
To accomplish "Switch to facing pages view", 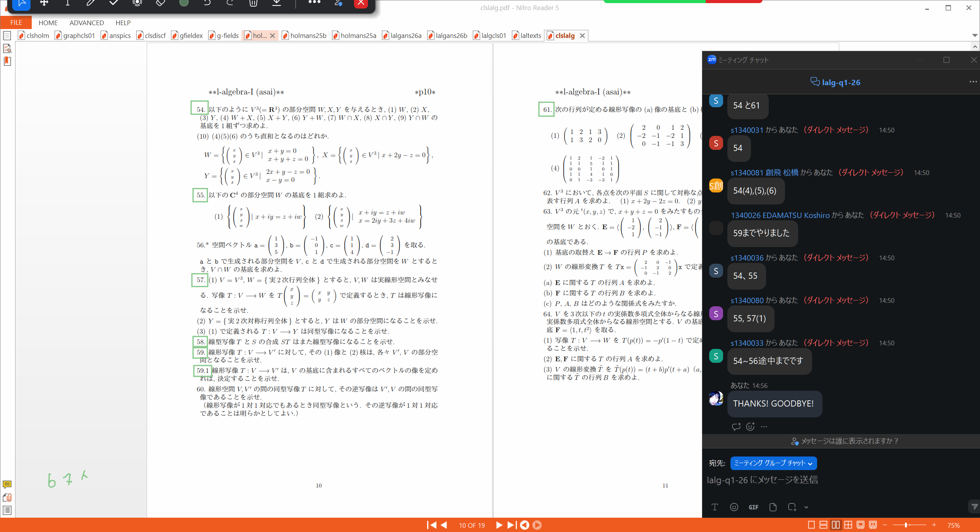I will [x=836, y=525].
